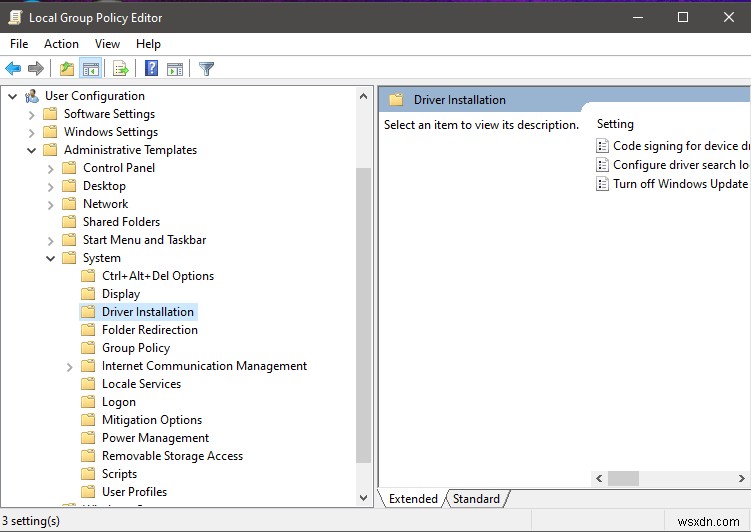Open the Help menu
The image size is (751, 532).
pyautogui.click(x=148, y=44)
